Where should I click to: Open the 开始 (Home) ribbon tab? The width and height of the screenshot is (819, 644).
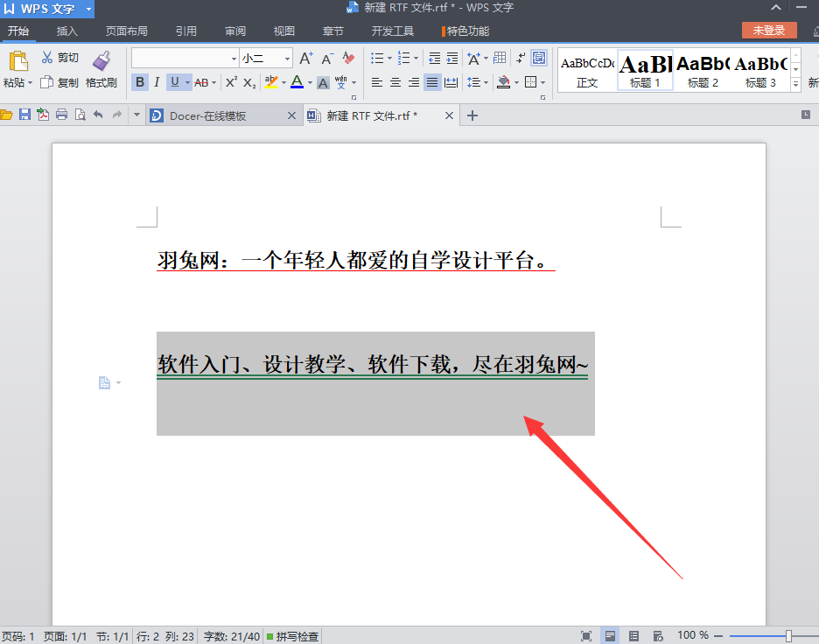coord(18,31)
